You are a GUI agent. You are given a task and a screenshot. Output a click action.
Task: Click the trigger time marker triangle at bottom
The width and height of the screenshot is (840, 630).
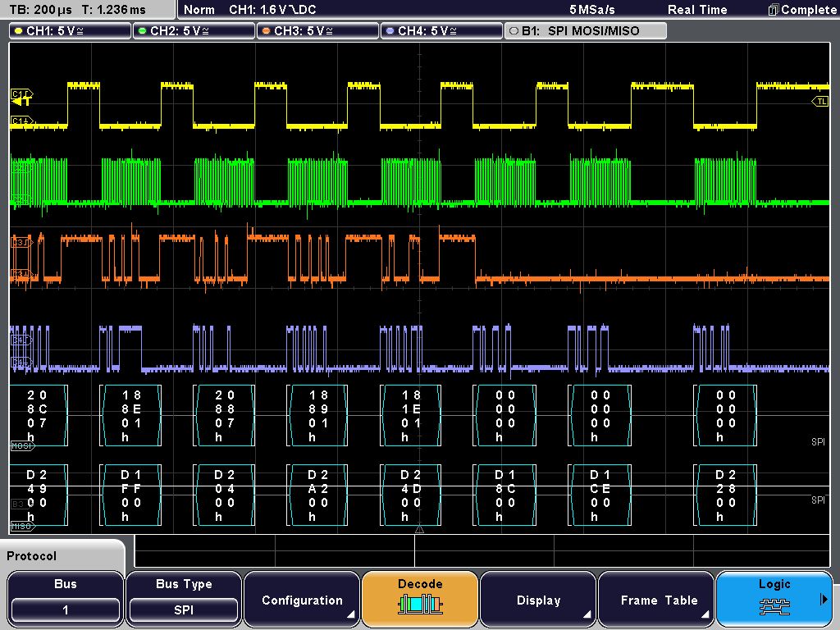pos(419,530)
